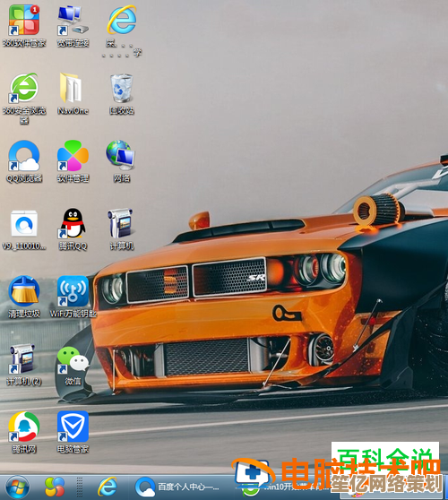Open the Windows Start menu orb
The height and width of the screenshot is (500, 448).
(18, 487)
